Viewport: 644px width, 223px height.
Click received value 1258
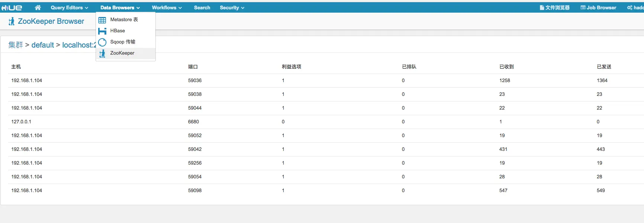click(x=505, y=81)
